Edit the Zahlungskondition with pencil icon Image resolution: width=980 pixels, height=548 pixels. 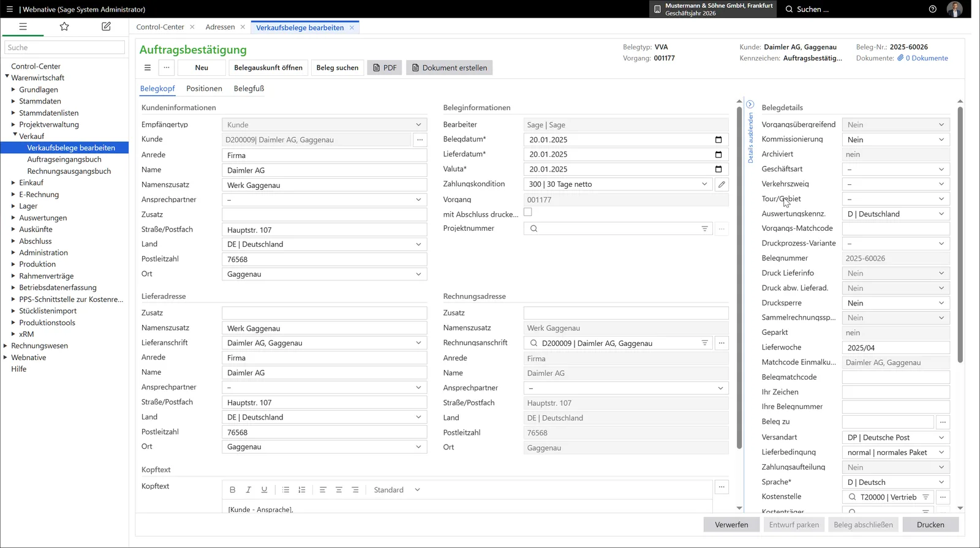click(722, 184)
